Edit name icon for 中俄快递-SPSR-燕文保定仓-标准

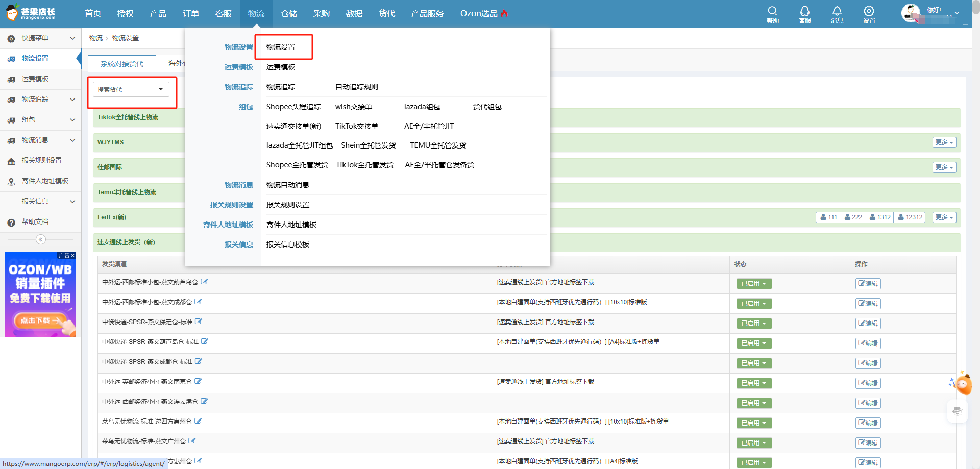(x=199, y=322)
